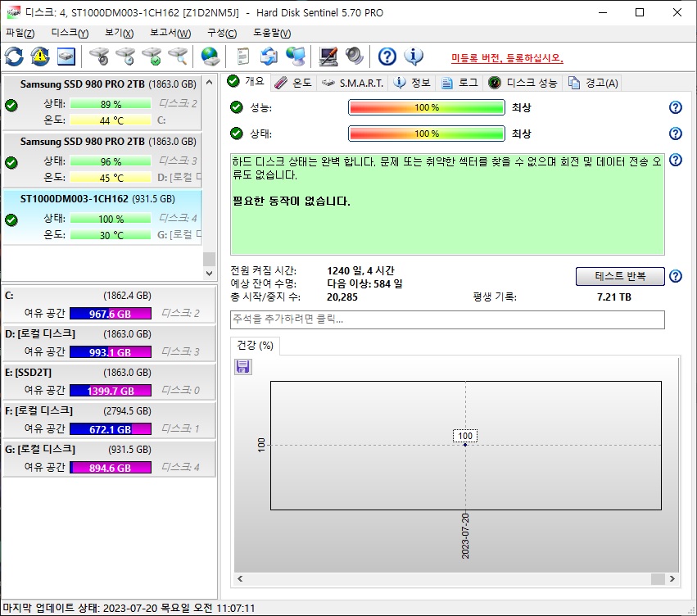Select the 건강 (%) graph tab

pos(256,346)
